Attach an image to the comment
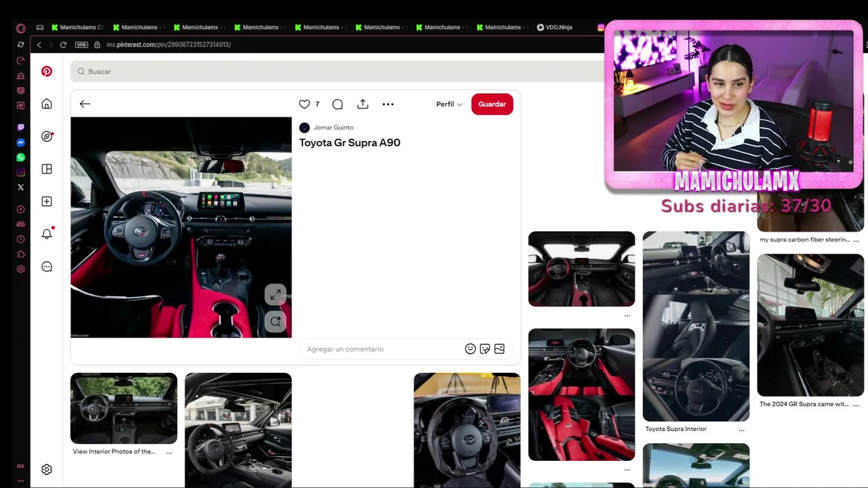868x488 pixels. [x=499, y=349]
